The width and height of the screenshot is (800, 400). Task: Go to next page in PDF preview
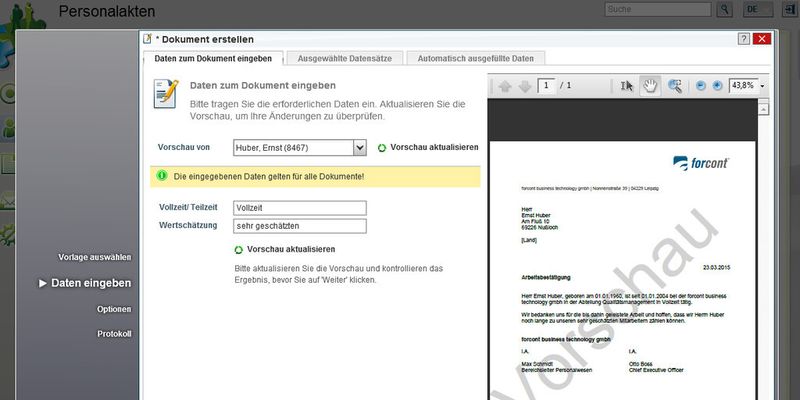524,86
